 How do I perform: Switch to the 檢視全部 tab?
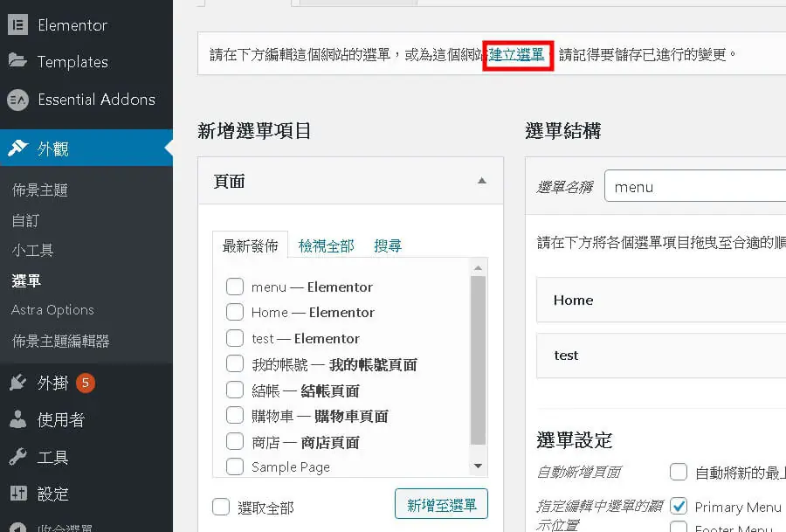click(x=326, y=245)
